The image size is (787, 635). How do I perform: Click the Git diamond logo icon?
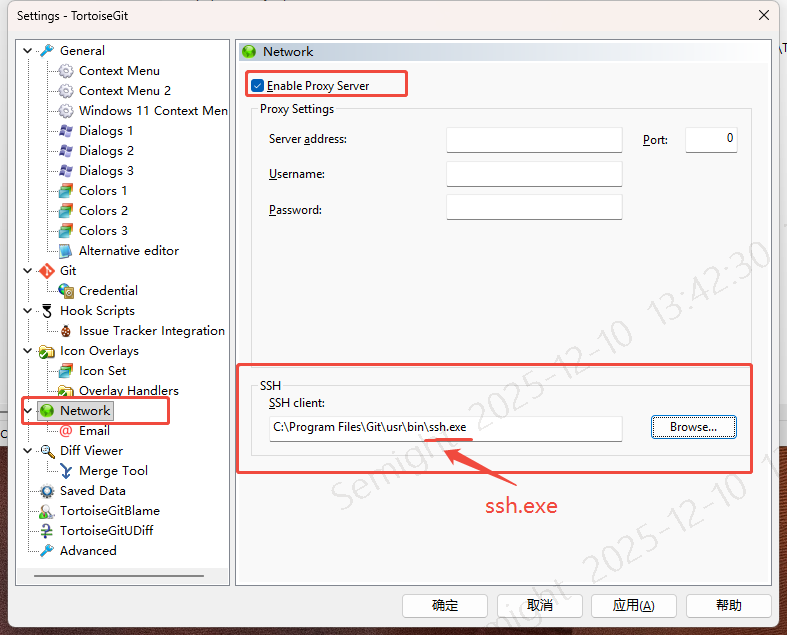[47, 271]
